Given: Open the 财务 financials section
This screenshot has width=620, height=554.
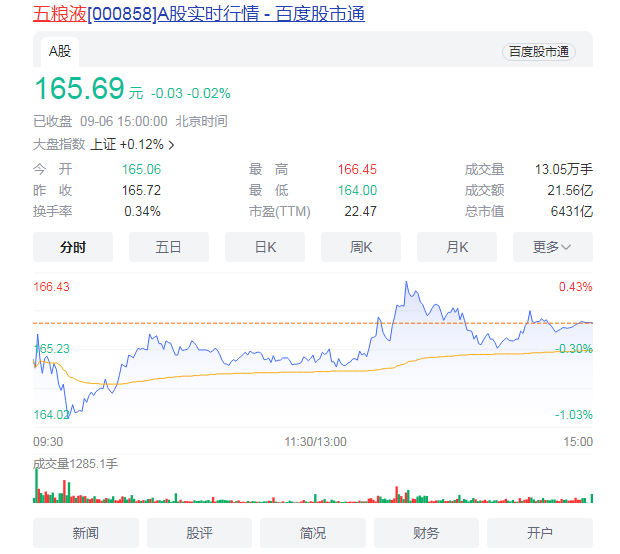Looking at the screenshot, I should [x=426, y=533].
